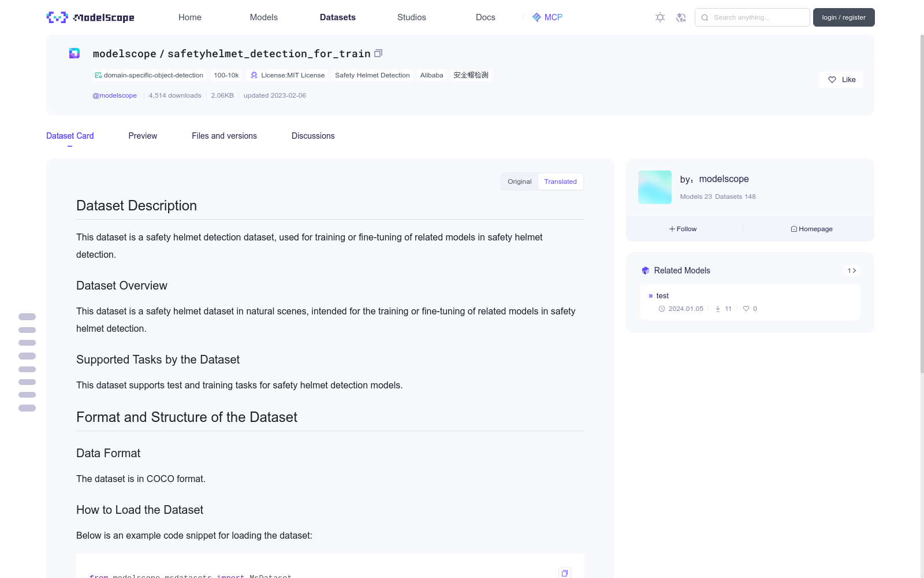Copy dataset name with the copy icon

point(378,53)
